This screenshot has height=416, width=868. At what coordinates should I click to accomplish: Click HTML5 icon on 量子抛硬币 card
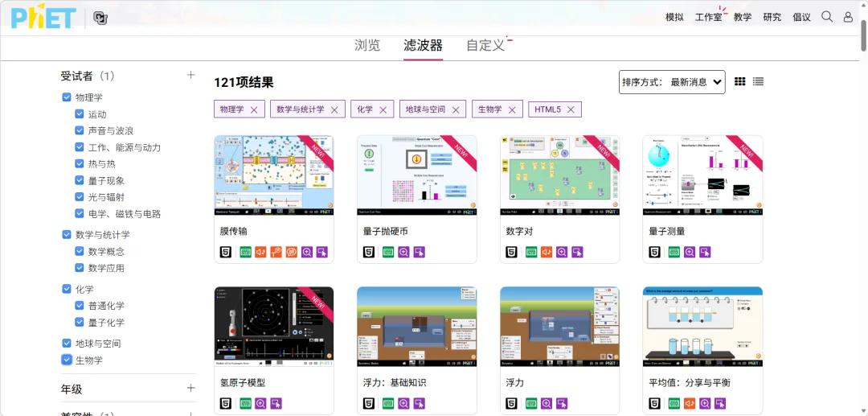[x=368, y=252]
